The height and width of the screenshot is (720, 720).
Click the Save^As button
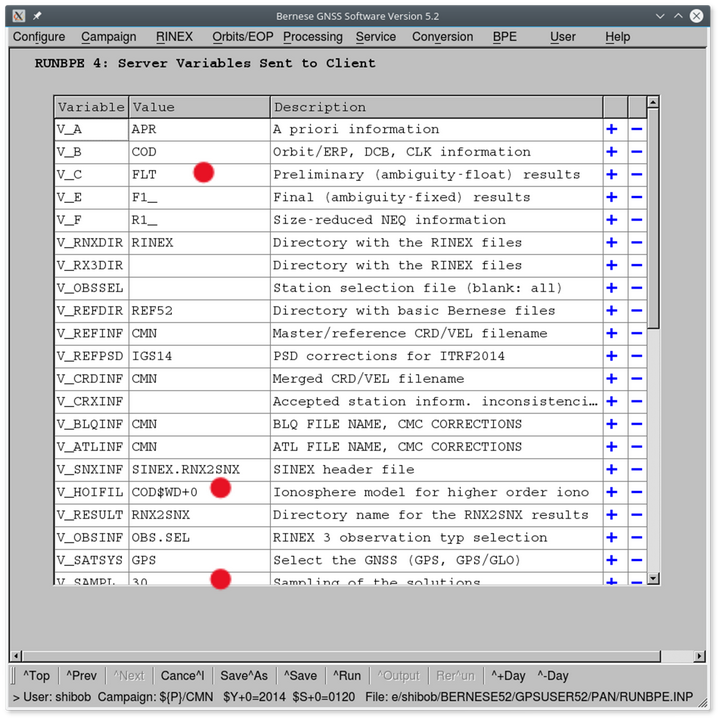tap(244, 676)
